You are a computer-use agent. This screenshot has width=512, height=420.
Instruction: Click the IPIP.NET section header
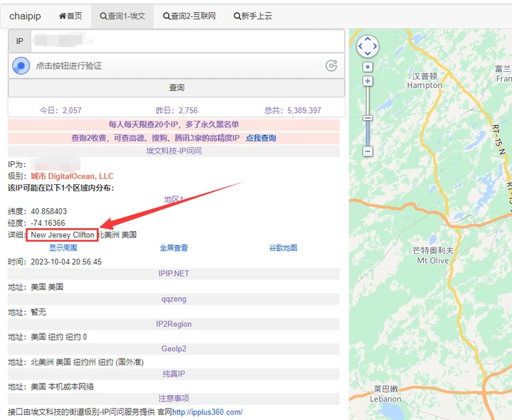(x=174, y=274)
